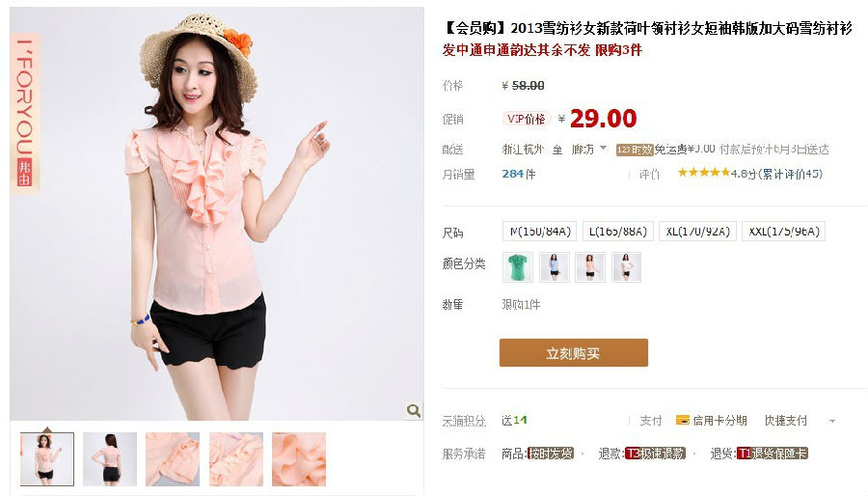Choose the blue blouse color swatch
The width and height of the screenshot is (868, 496).
(555, 267)
